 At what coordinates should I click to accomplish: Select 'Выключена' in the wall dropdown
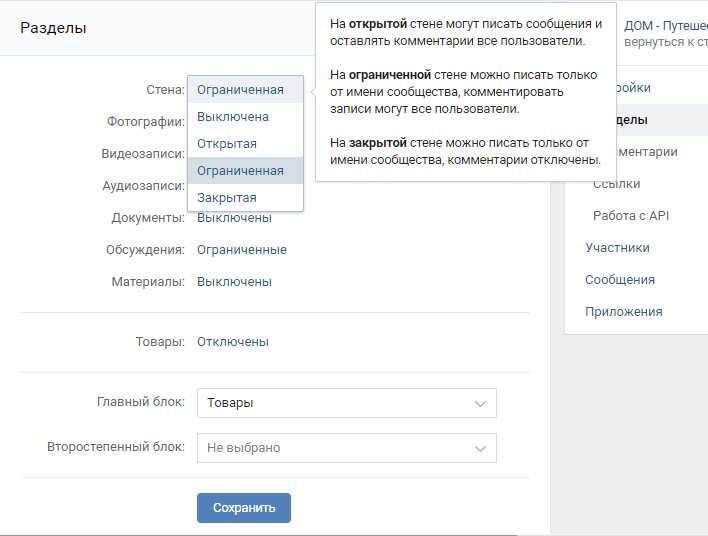click(233, 117)
